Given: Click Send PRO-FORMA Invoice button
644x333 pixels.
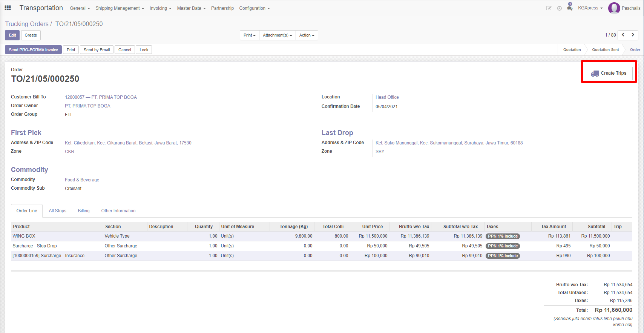Looking at the screenshot, I should point(34,50).
